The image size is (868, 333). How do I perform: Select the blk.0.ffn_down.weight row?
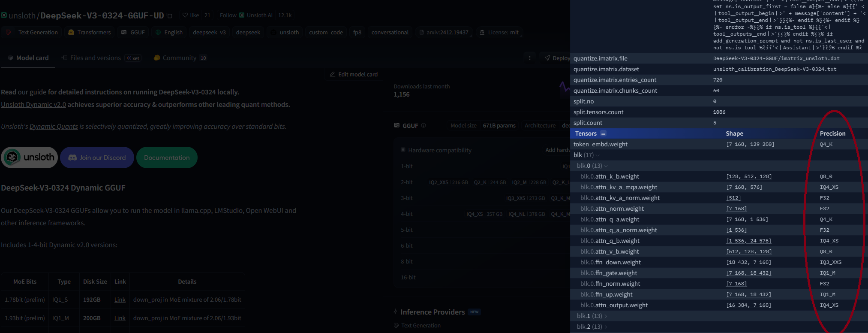tap(719, 262)
